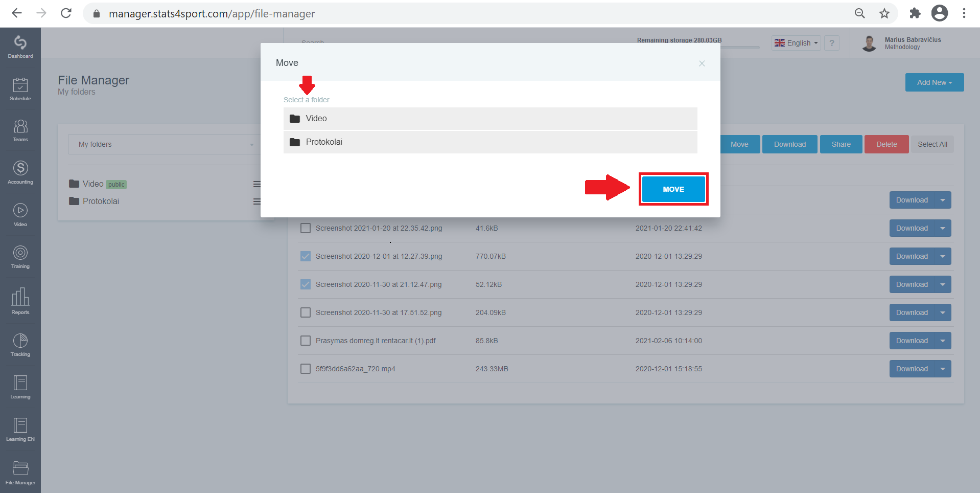Open the My folders dropdown
The image size is (980, 493).
166,144
